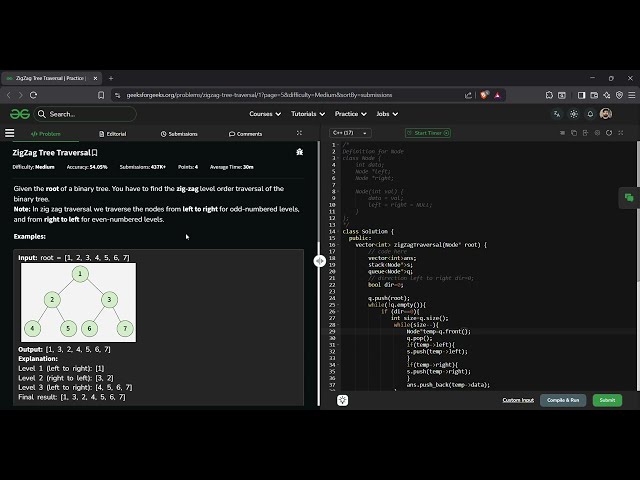Screen dimensions: 640x480
Task: Click the Submit button
Action: click(x=607, y=400)
